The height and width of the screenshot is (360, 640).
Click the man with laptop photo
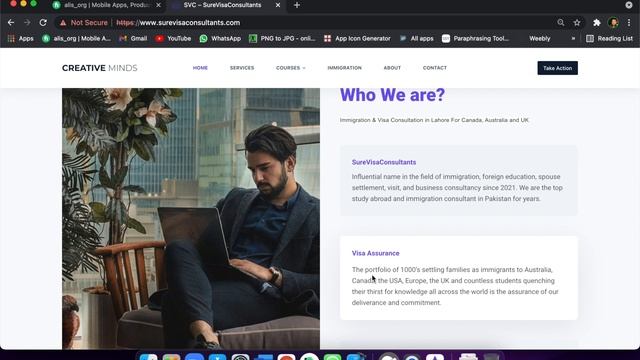pos(191,218)
